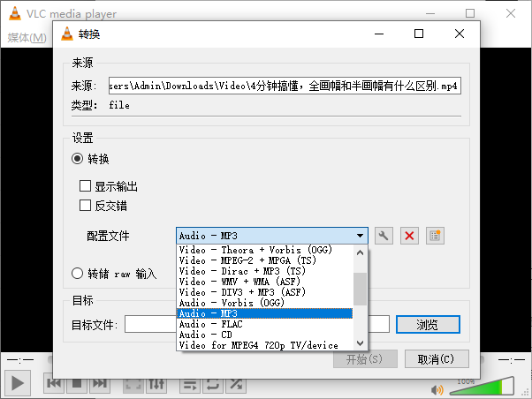The width and height of the screenshot is (532, 399).
Task: Mute audio via the speaker icon
Action: 437,388
